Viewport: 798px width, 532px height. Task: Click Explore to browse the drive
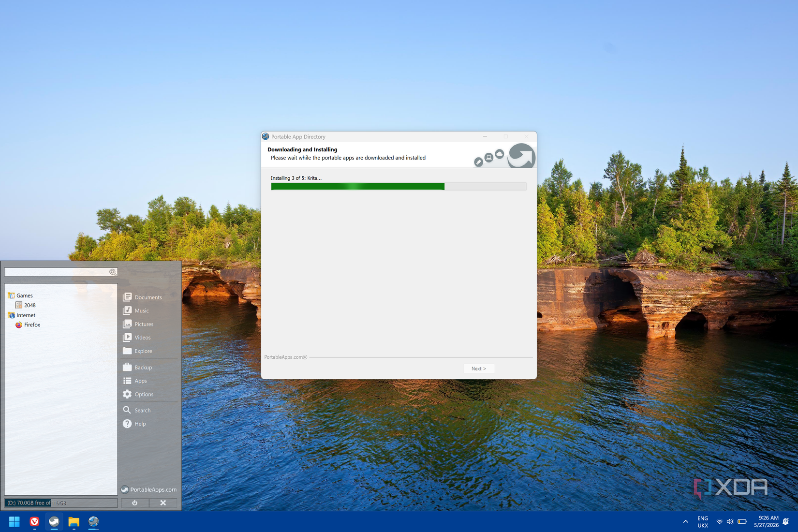138,351
